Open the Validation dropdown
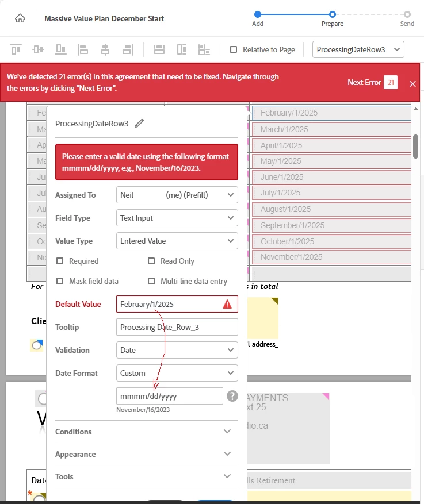This screenshot has width=424, height=504. tap(177, 350)
